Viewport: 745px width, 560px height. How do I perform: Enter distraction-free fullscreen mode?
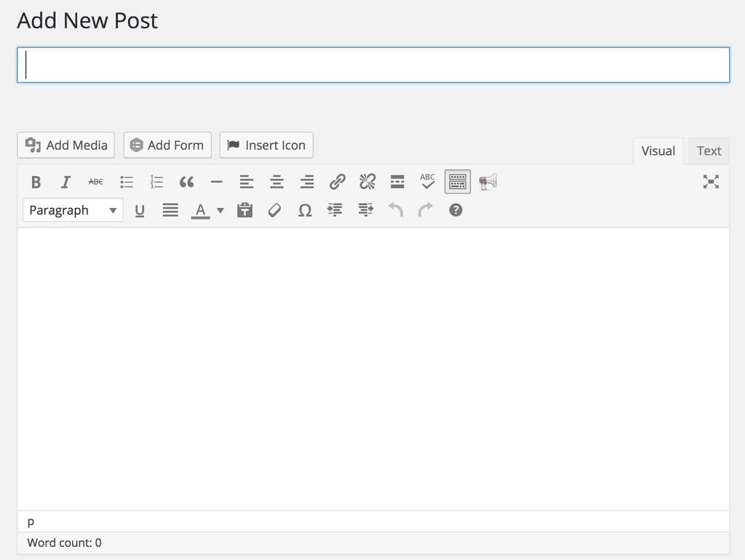[x=711, y=182]
